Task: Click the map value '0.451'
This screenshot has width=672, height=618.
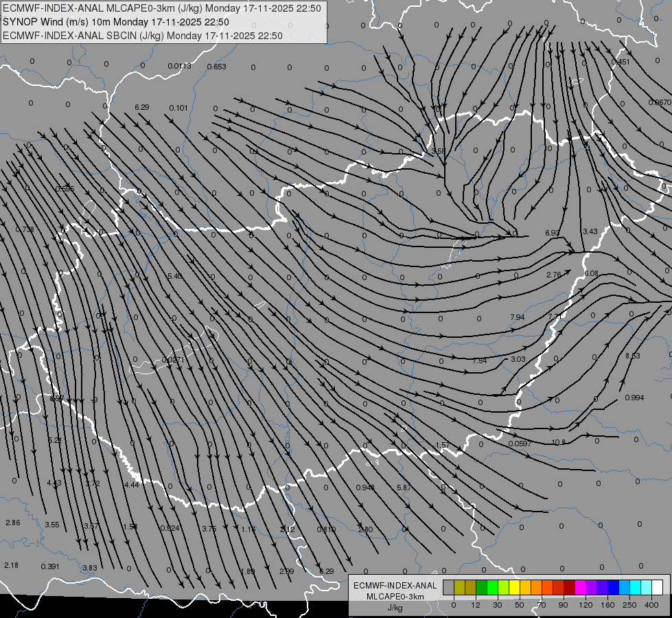Action: click(621, 62)
